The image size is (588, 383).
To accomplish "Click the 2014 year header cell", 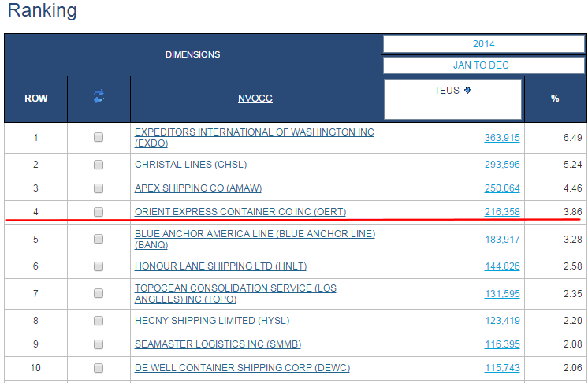I will click(x=484, y=44).
